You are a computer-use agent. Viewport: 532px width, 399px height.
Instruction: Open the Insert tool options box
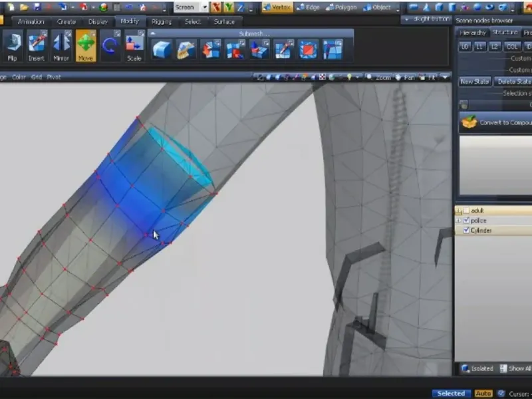point(44,33)
